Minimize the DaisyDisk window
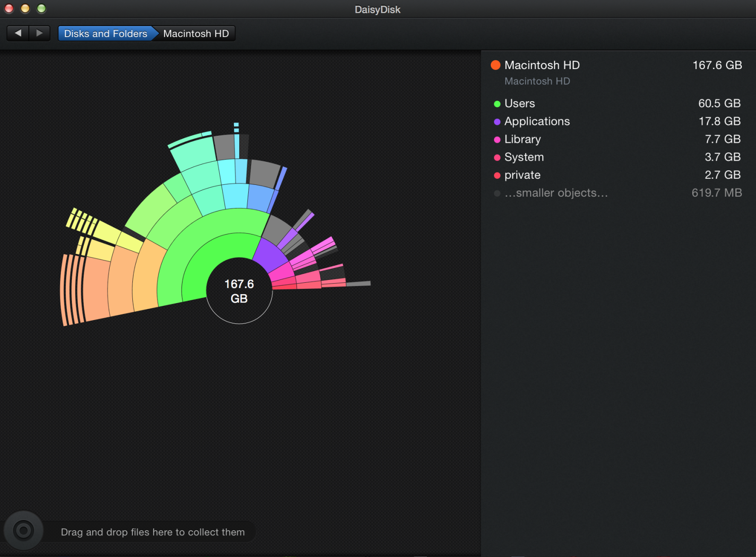This screenshot has width=756, height=557. coord(25,9)
